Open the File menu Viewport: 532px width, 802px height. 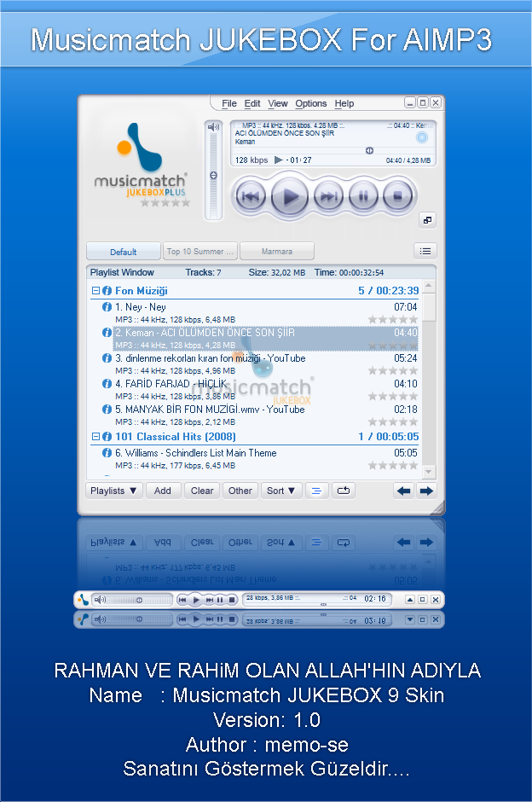(229, 103)
